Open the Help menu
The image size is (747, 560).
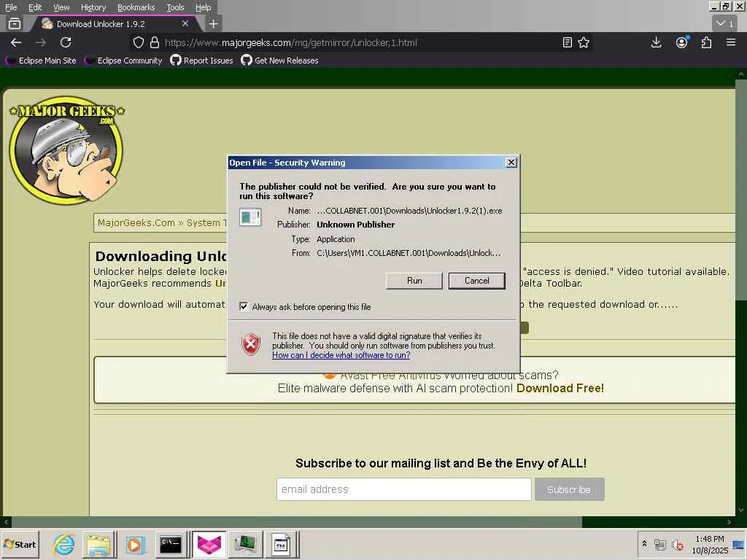point(204,7)
